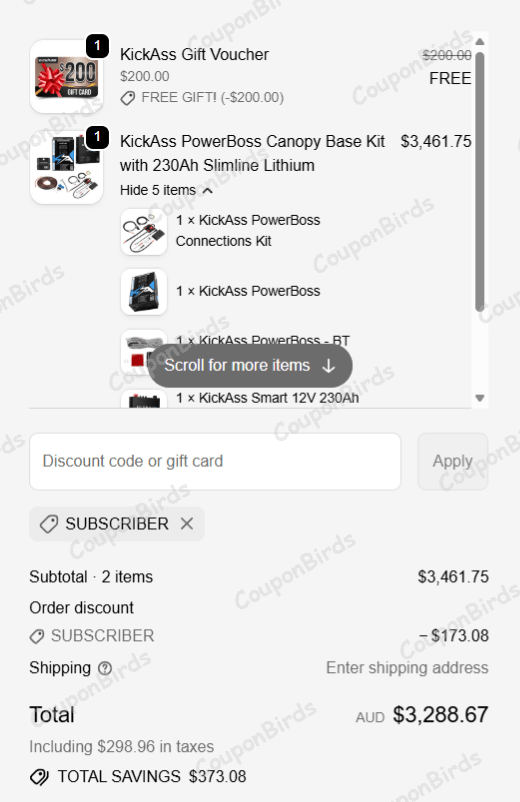The image size is (520, 802).
Task: Focus the Discount code or gift card field
Action: pyautogui.click(x=215, y=461)
